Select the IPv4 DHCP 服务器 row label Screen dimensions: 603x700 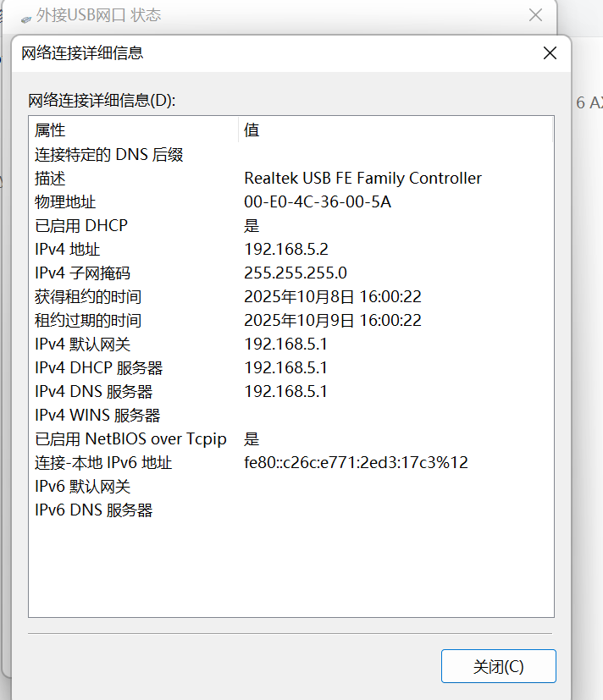tap(99, 368)
